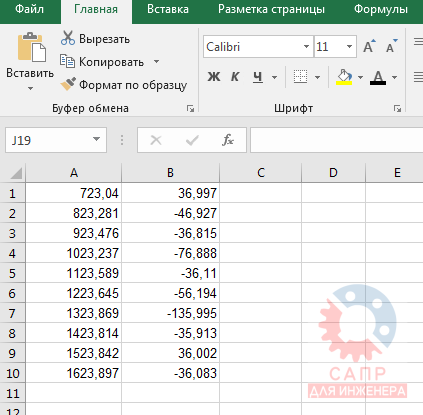Select column B header

[x=170, y=173]
